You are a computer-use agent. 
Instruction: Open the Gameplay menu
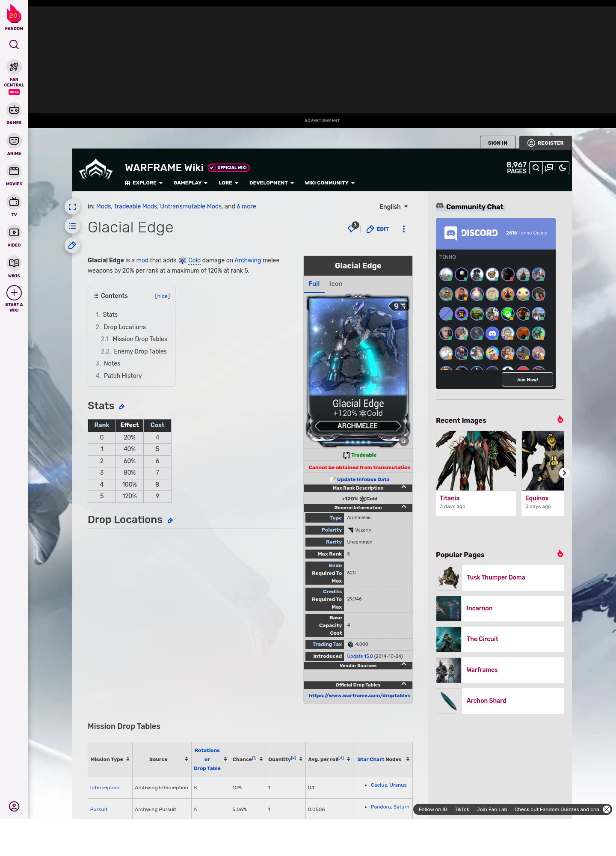point(190,183)
